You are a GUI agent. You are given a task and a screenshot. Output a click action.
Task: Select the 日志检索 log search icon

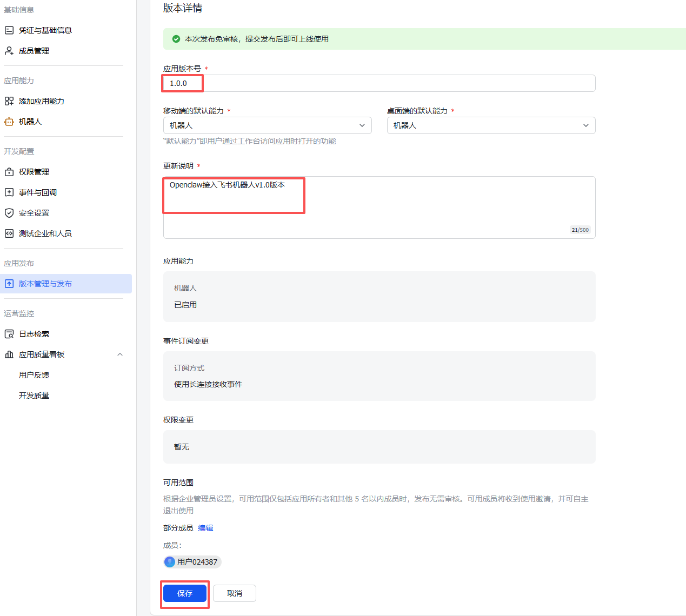9,333
